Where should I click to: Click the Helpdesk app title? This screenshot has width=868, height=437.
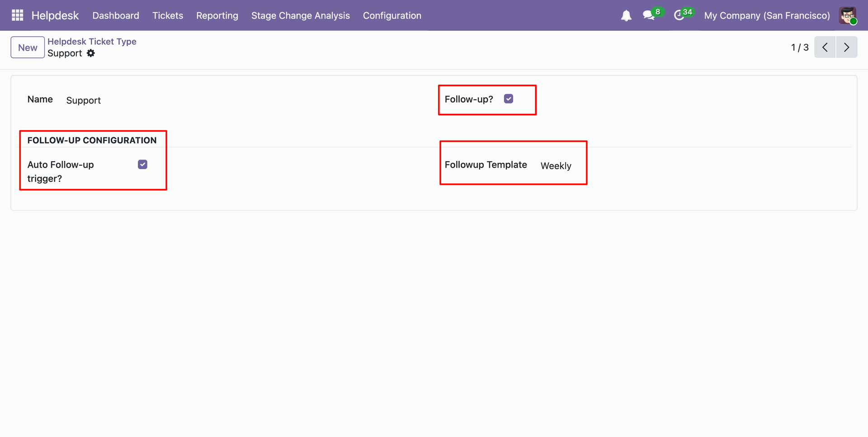point(55,16)
